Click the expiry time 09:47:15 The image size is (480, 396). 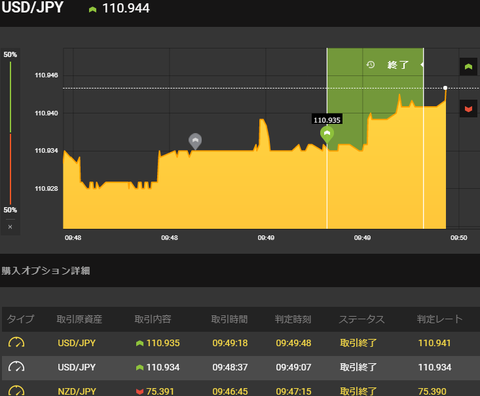pyautogui.click(x=293, y=391)
